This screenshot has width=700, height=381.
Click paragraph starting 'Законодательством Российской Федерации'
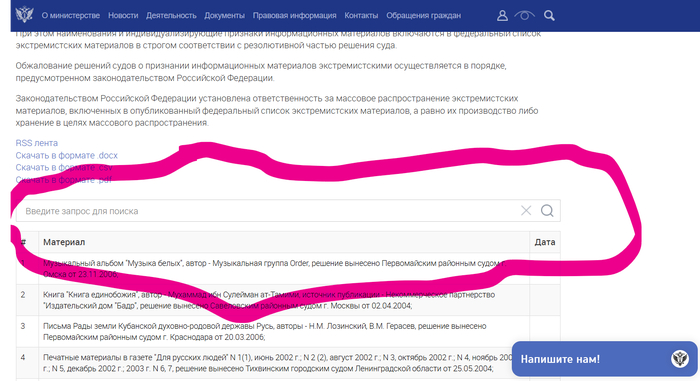[x=277, y=110]
